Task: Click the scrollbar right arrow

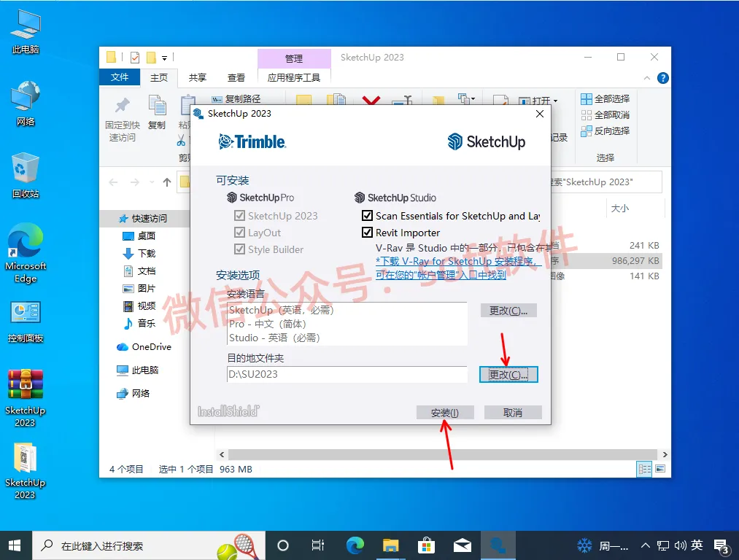Action: [x=665, y=454]
